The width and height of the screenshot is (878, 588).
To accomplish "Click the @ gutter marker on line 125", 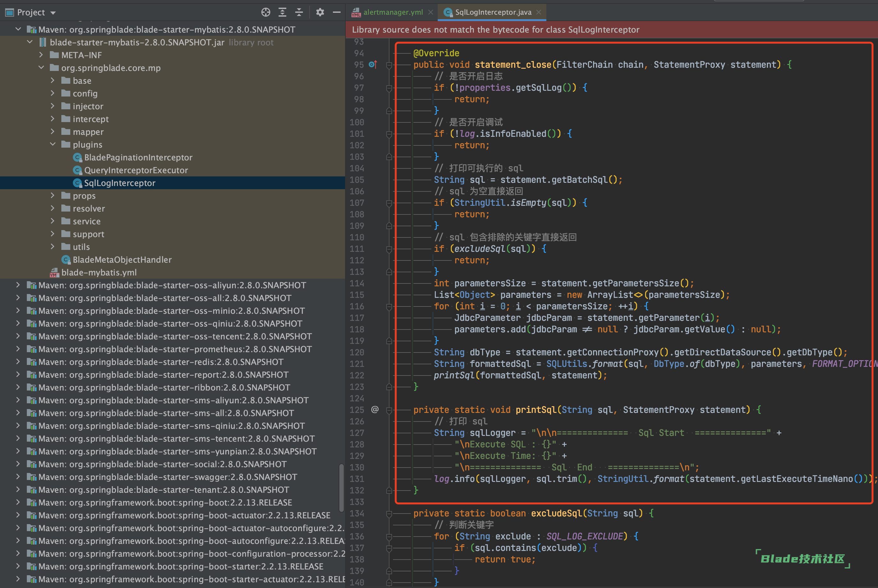I will (374, 409).
